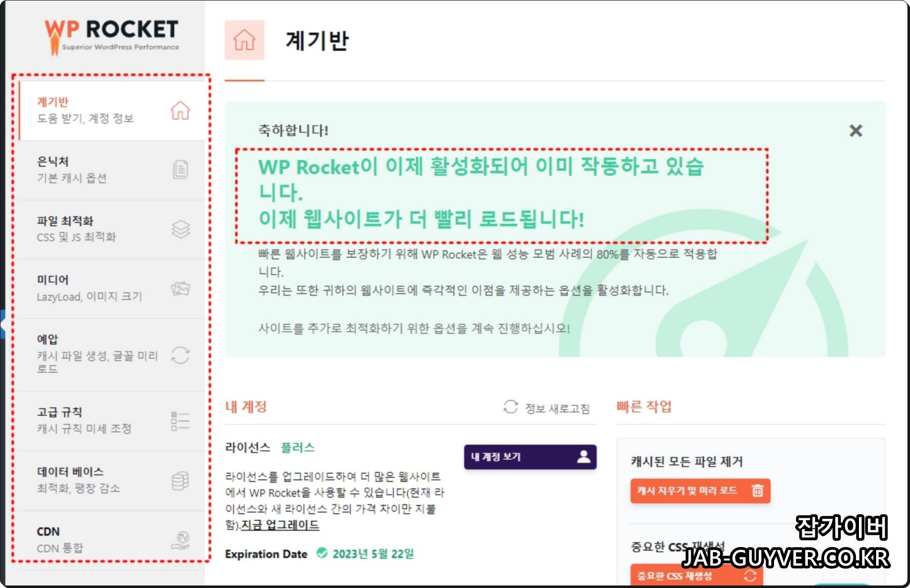Viewport: 910px width, 588px height.
Task: Open the 은닉처 cache settings menu
Action: [112, 170]
